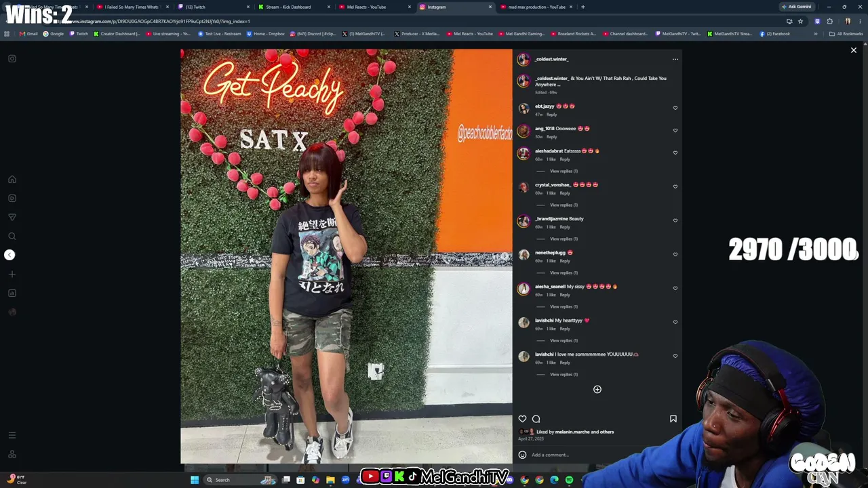
Task: Open the sidebar hamburger More menu
Action: (x=12, y=435)
